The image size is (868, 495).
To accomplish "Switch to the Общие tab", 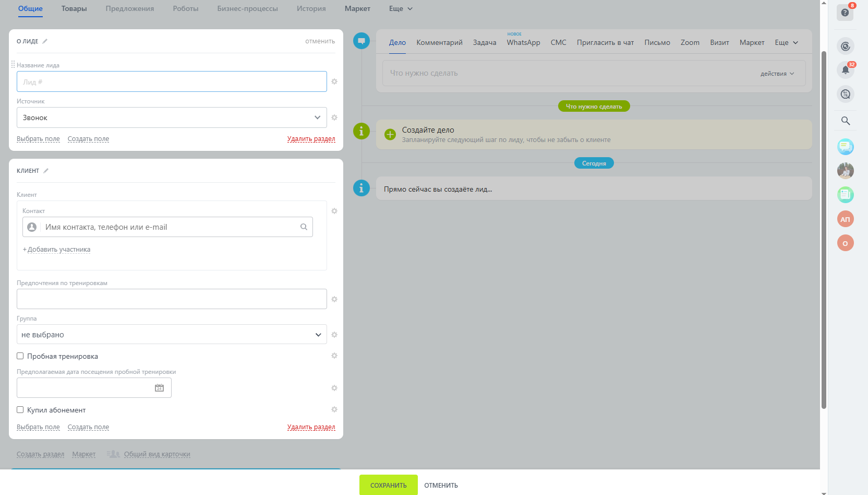I will pos(30,9).
